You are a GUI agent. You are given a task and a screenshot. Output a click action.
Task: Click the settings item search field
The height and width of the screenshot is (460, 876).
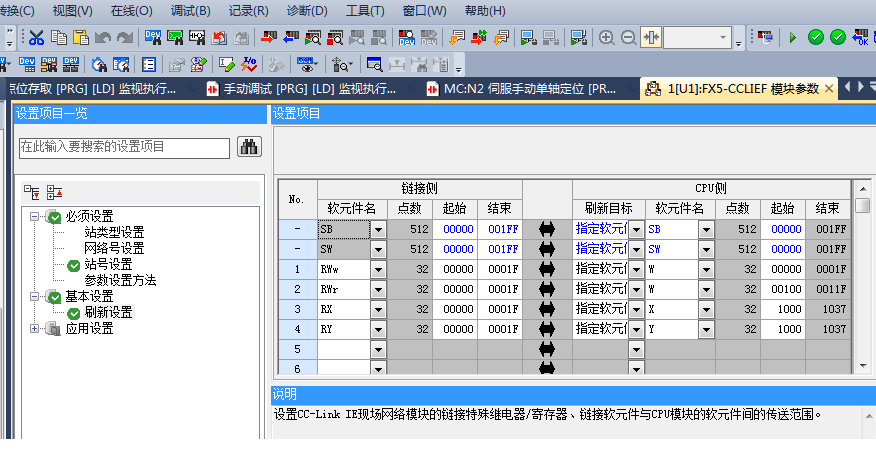tap(124, 147)
